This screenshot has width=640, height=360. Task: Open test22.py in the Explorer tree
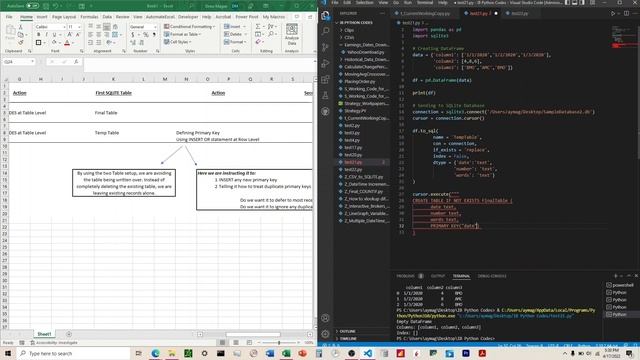(353, 169)
